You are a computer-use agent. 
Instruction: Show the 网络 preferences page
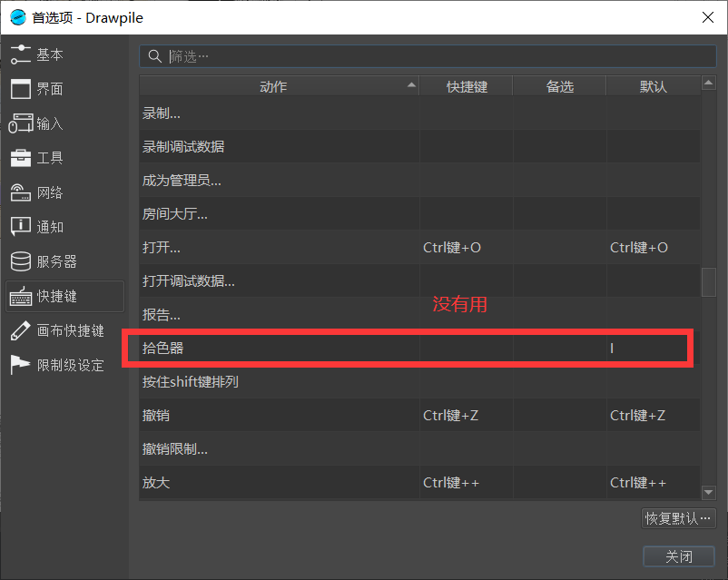[65, 192]
